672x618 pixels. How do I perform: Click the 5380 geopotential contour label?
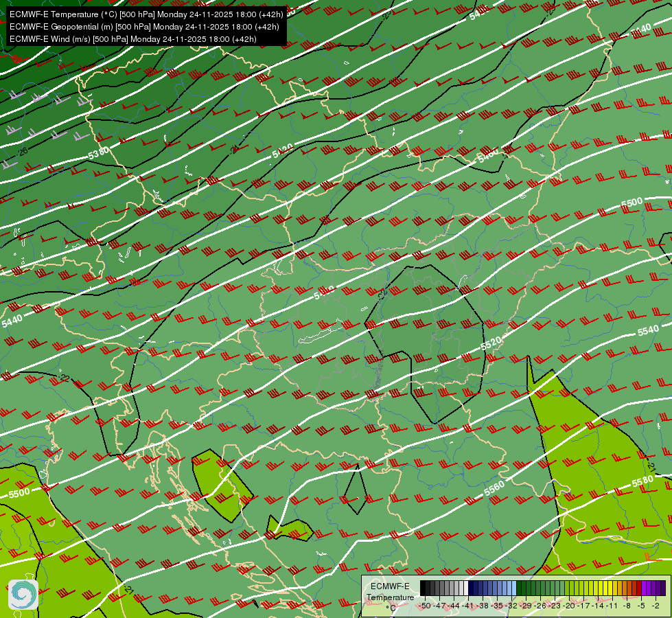point(99,153)
